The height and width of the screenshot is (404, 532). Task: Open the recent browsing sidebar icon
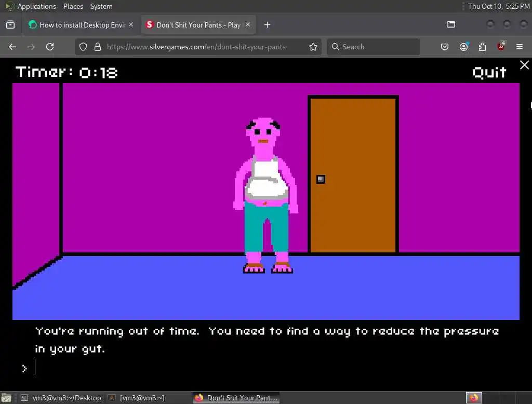(10, 25)
